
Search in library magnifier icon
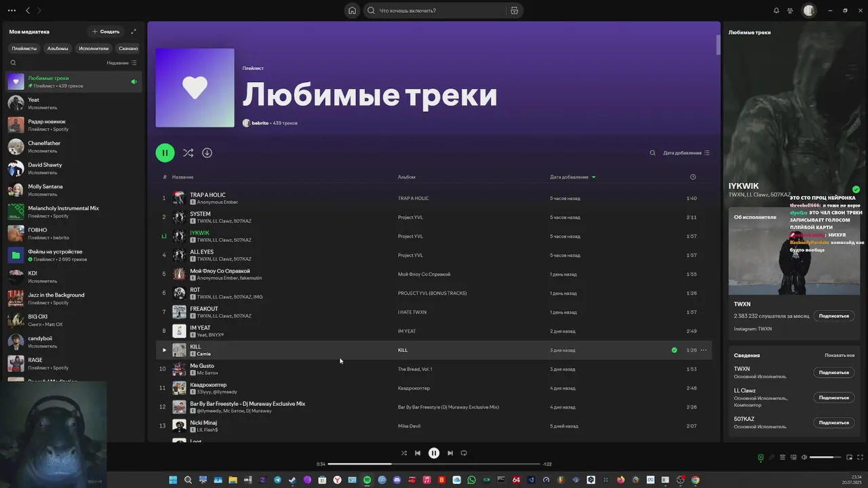click(x=13, y=62)
